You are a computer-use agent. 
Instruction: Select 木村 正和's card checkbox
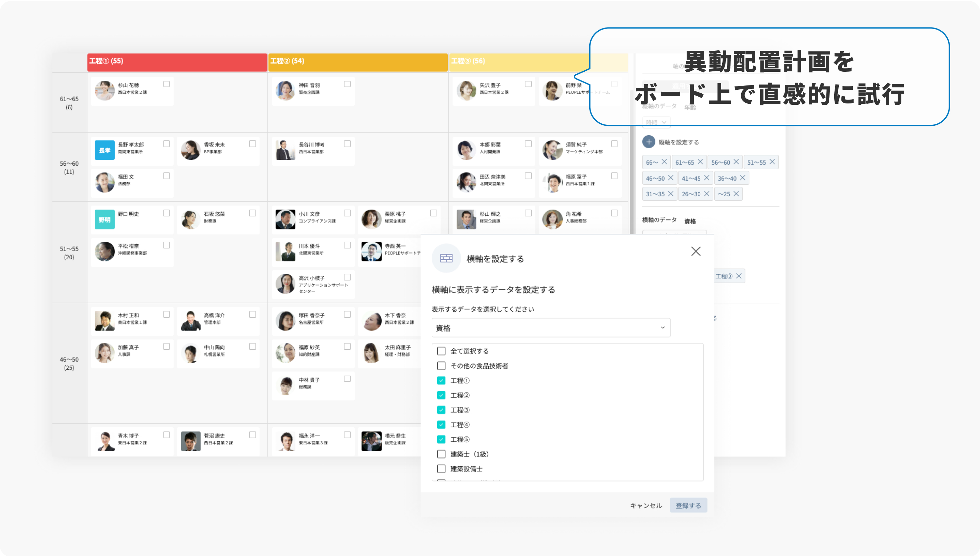[166, 314]
